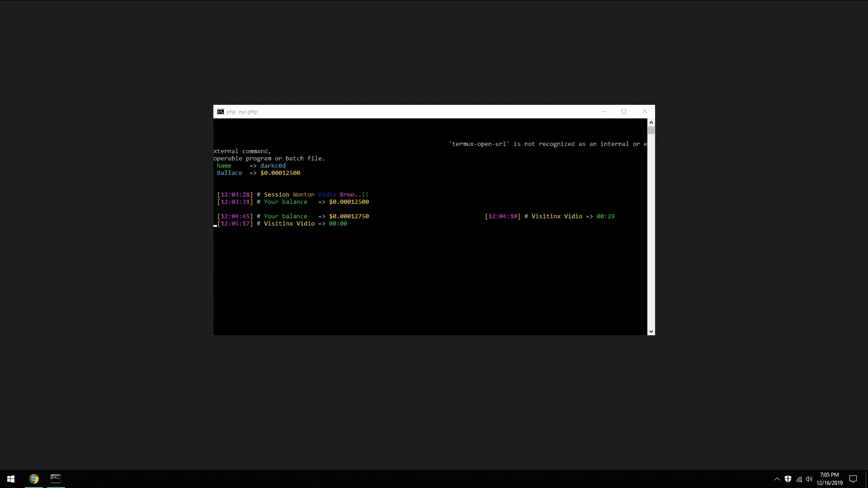Click the timestamp '[12:04:45]'
This screenshot has height=488, width=868.
tap(235, 216)
